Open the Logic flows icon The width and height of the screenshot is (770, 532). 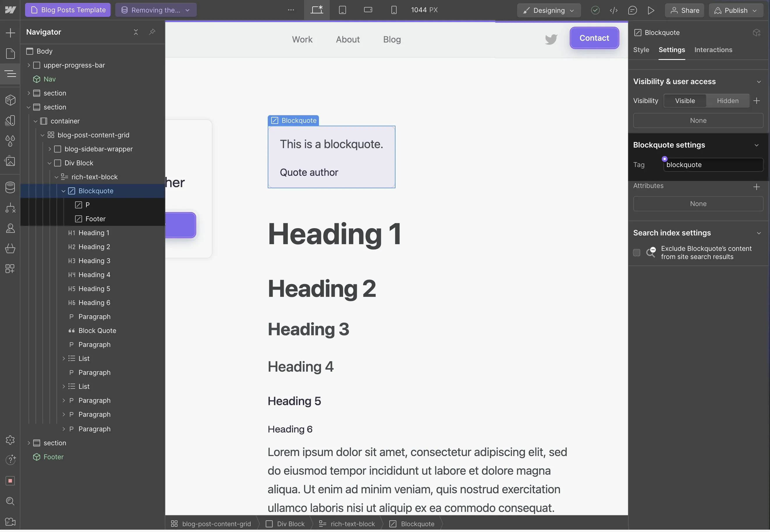pyautogui.click(x=10, y=209)
